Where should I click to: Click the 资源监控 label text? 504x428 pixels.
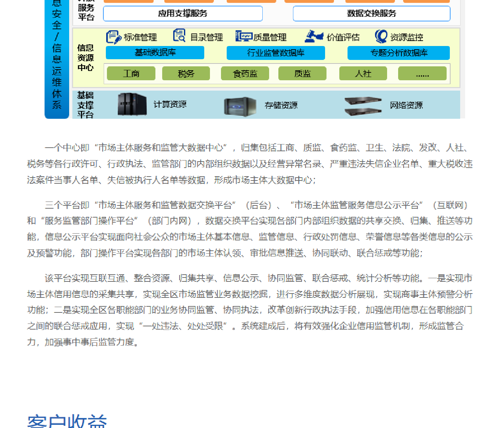407,37
